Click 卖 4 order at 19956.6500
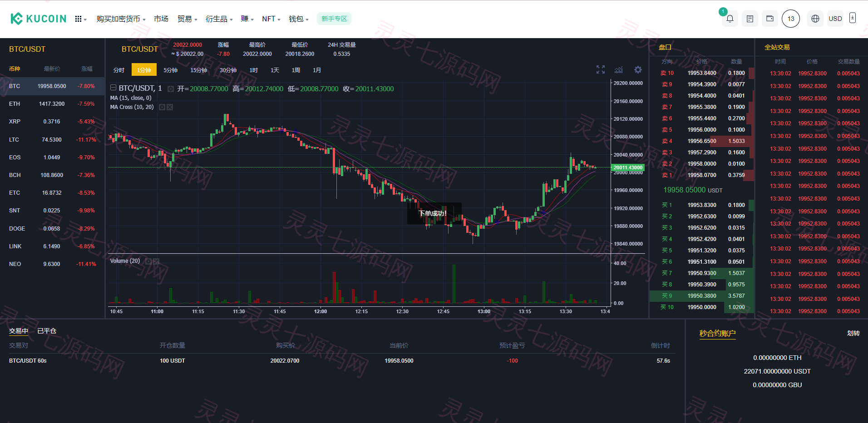868x423 pixels. 702,141
